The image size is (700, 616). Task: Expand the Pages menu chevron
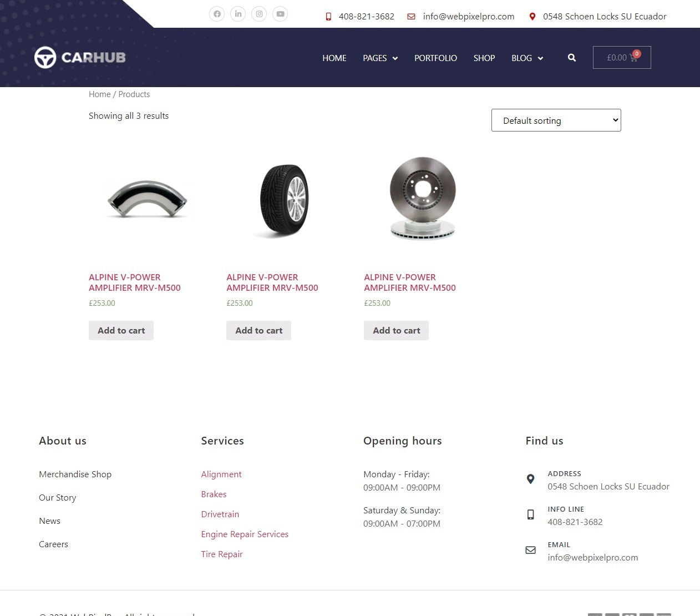click(x=395, y=58)
